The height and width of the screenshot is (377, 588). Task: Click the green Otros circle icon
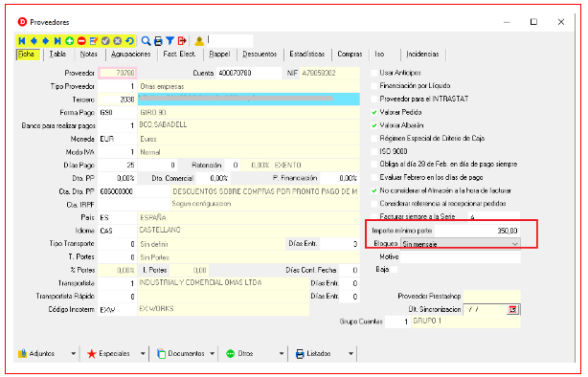[230, 353]
